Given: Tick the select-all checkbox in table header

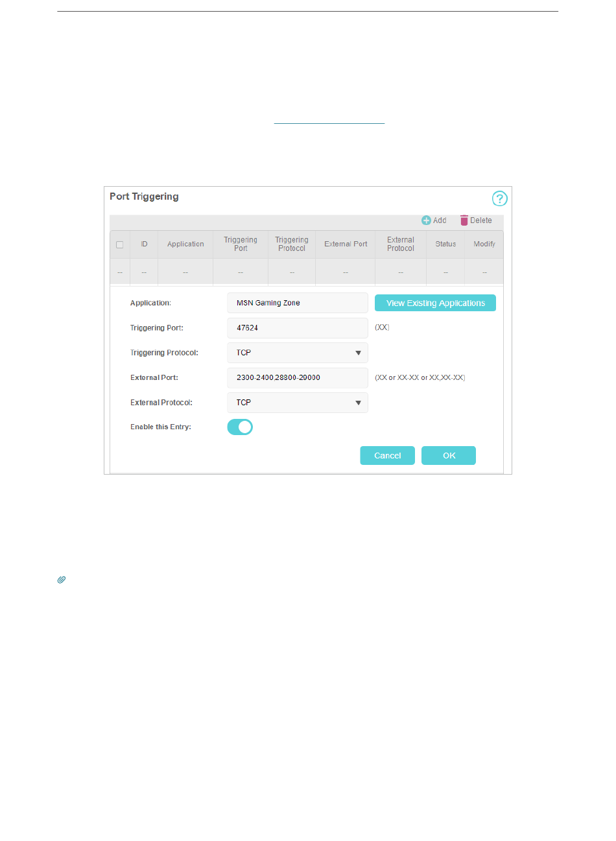Looking at the screenshot, I should [x=119, y=244].
